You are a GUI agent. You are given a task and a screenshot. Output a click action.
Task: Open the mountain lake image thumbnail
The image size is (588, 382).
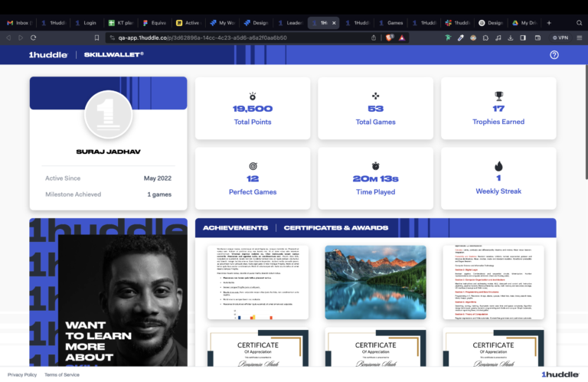(375, 282)
